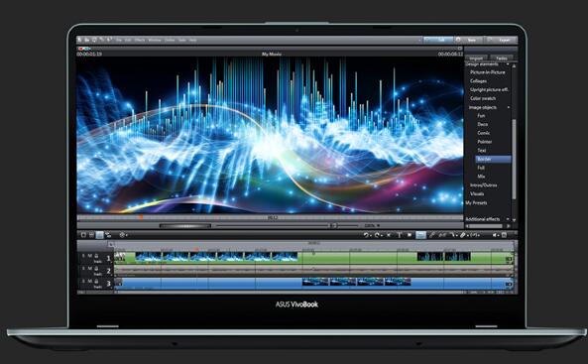Expand the Additional effects section
This screenshot has height=364, width=588.
(x=508, y=219)
